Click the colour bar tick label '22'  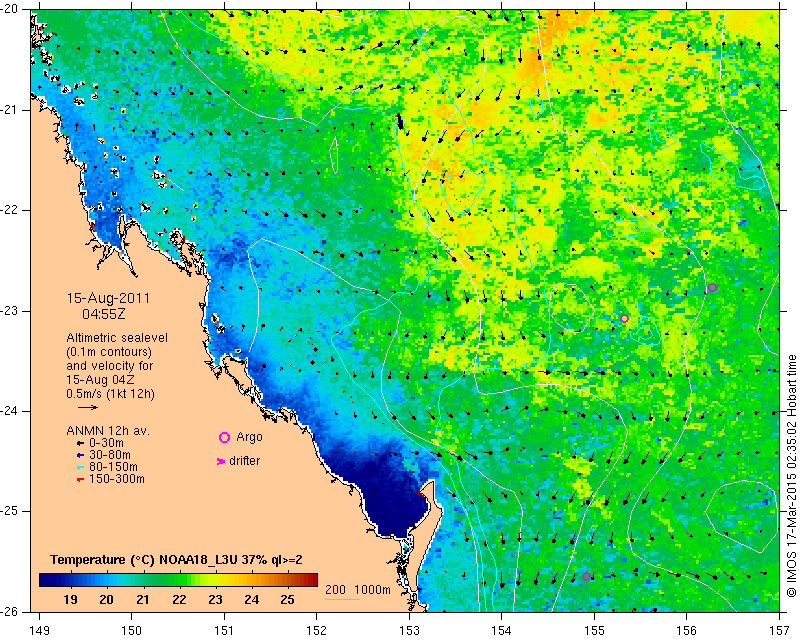click(x=179, y=600)
